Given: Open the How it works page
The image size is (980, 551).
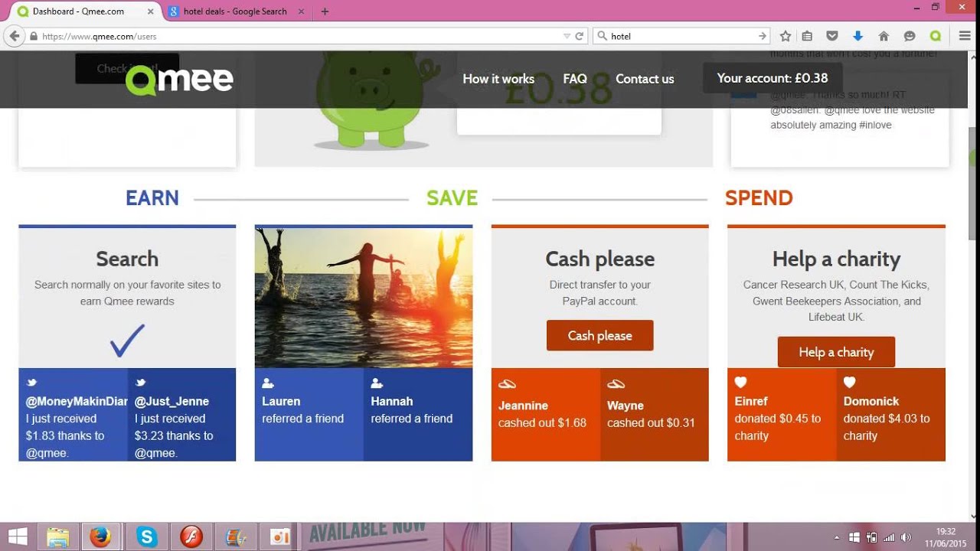Looking at the screenshot, I should point(498,79).
